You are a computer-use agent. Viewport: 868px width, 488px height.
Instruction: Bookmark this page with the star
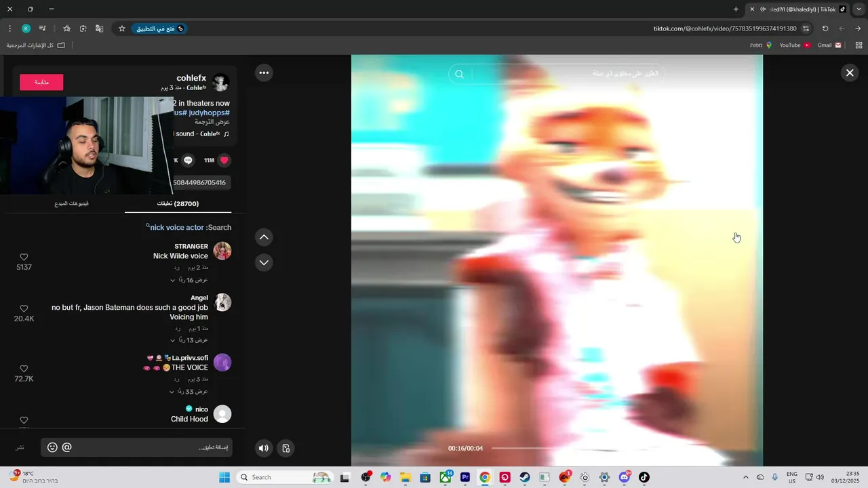[122, 28]
